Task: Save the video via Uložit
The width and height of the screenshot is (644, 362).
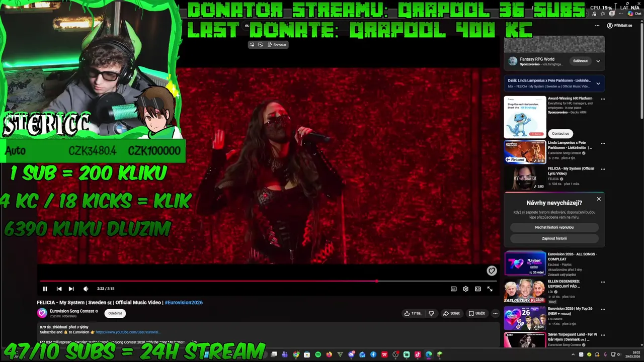Action: click(x=476, y=313)
